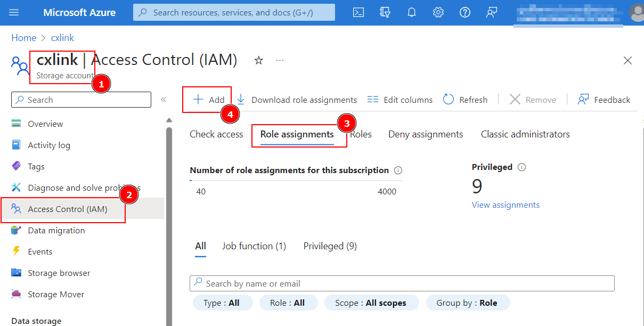
Task: Open the Scope : All scopes filter
Action: [371, 303]
